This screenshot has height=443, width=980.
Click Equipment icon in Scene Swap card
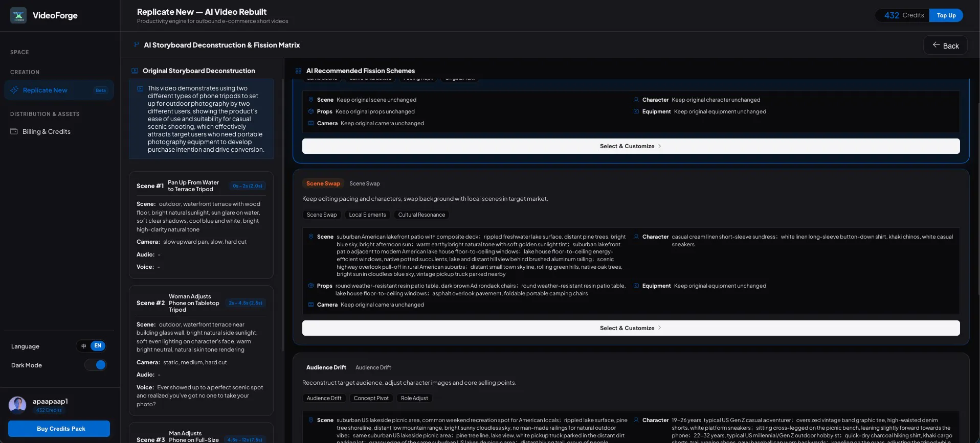click(636, 286)
